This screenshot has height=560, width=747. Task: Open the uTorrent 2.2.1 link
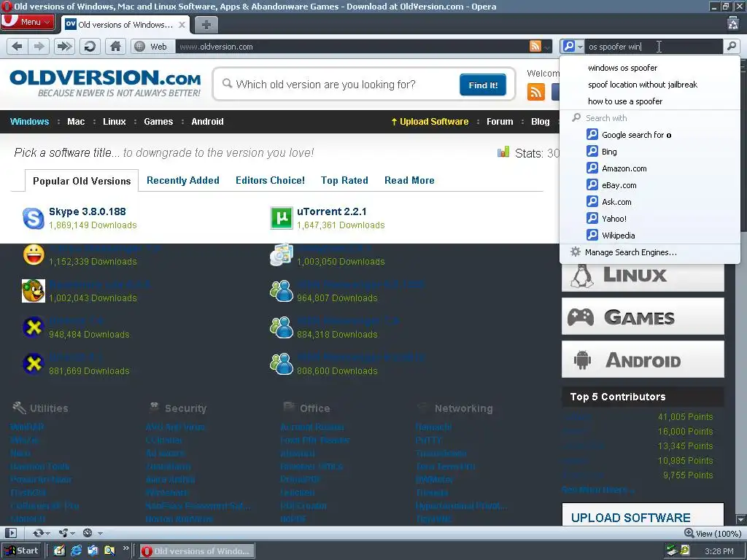click(332, 211)
